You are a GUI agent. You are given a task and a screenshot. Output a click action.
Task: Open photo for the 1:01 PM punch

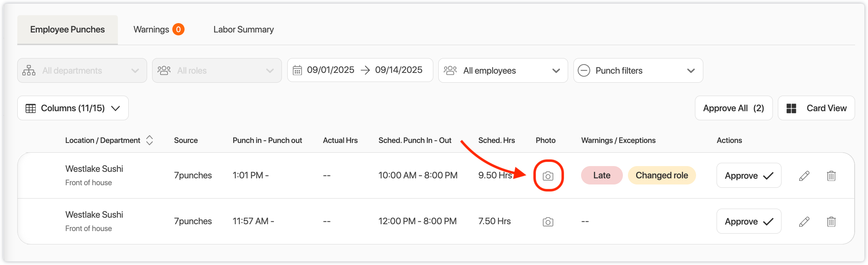(x=548, y=176)
